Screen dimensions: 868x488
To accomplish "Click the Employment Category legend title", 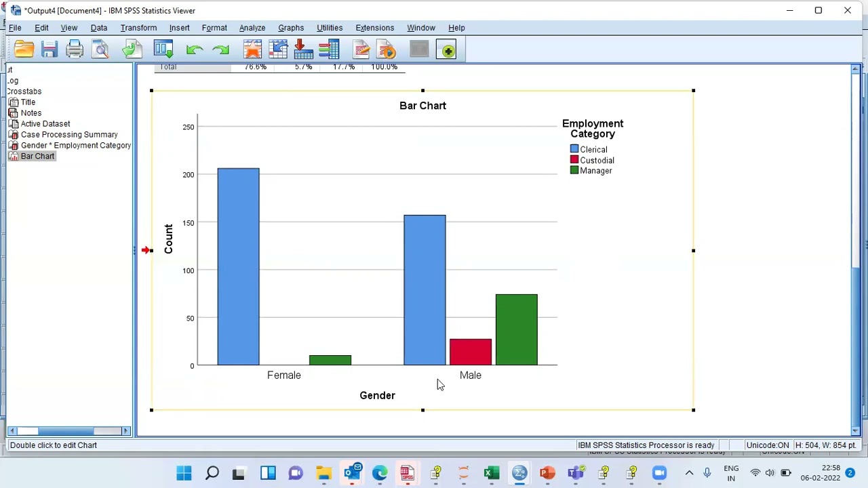I will coord(593,129).
